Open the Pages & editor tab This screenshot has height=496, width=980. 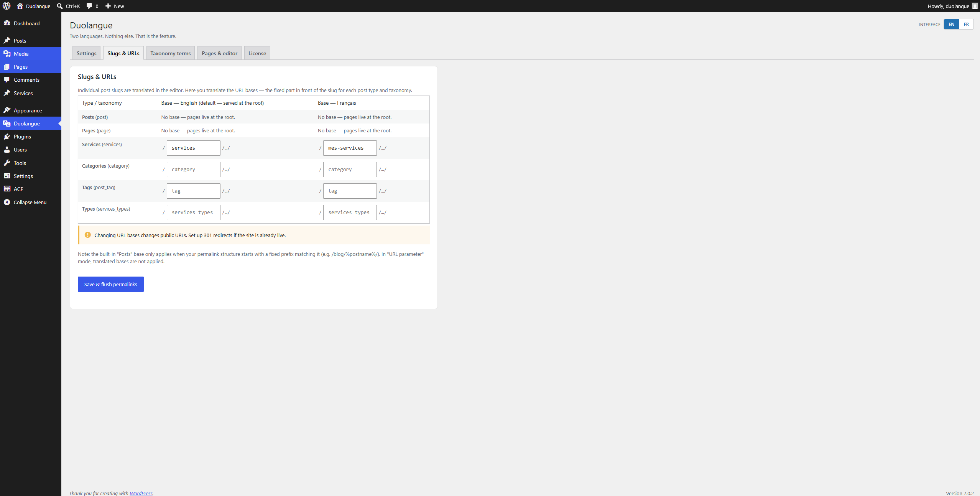219,53
